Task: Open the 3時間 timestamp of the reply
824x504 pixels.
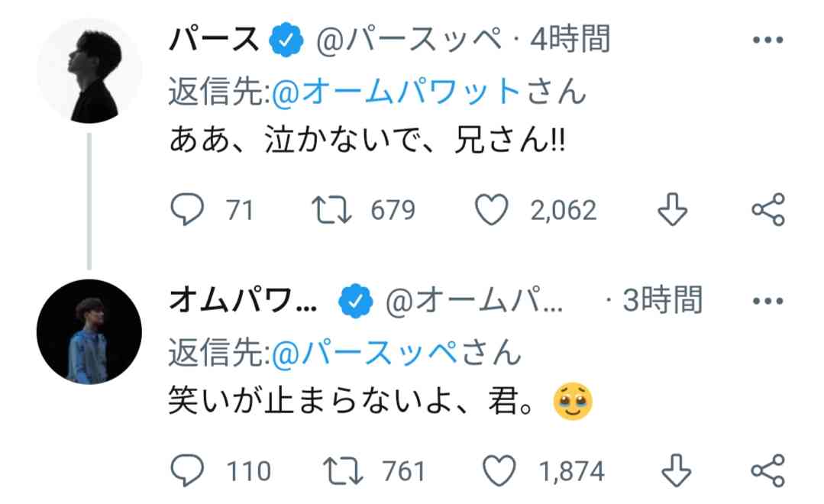Action: 662,301
